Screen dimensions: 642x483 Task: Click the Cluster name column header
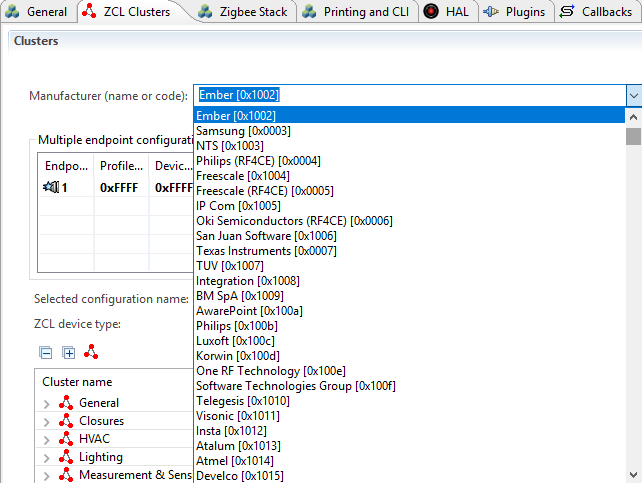(77, 382)
